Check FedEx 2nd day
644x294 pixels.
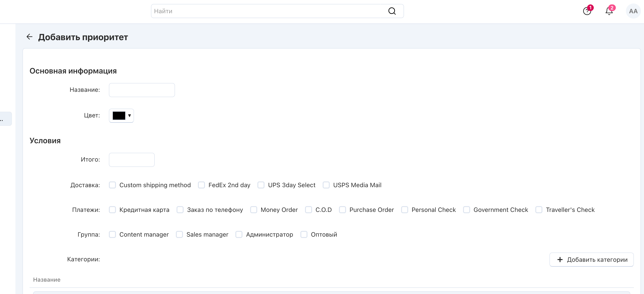coord(201,185)
